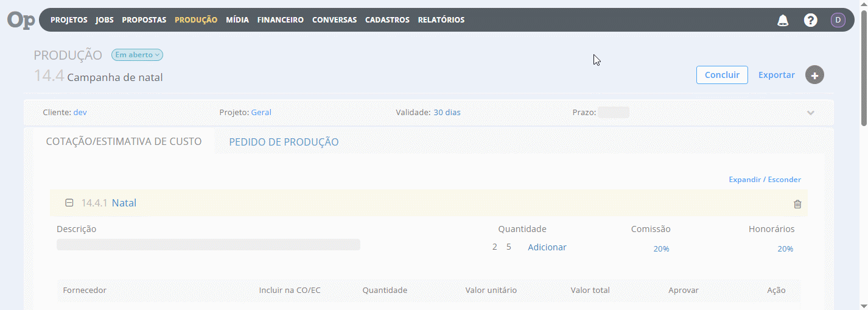Click the Adicionar quantity link
This screenshot has width=868, height=310.
point(547,247)
